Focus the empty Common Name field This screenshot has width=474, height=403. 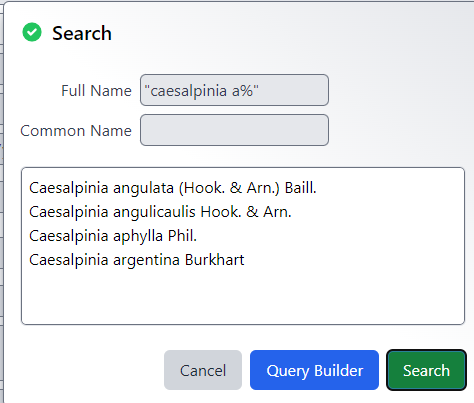click(234, 130)
